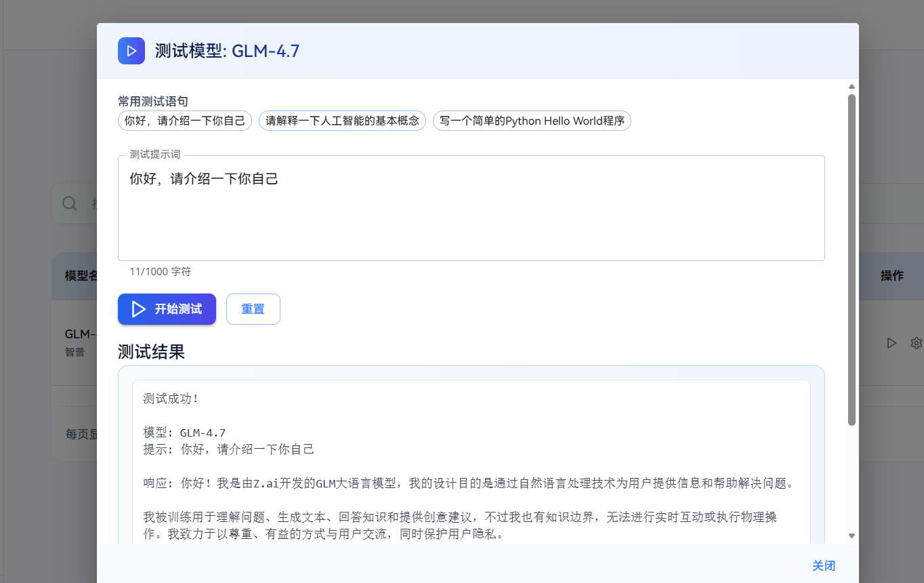Click the "测试成功！" result text
Image resolution: width=924 pixels, height=583 pixels.
[x=171, y=399]
